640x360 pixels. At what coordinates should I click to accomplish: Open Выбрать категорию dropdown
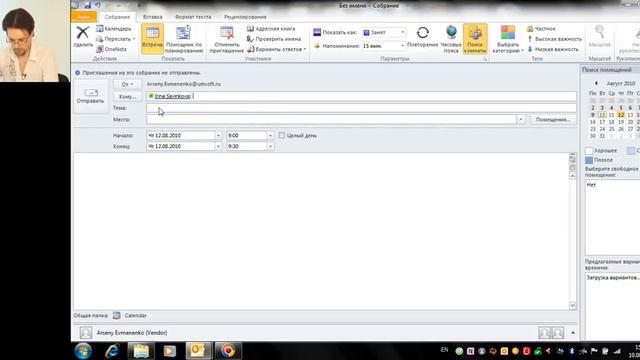point(508,39)
